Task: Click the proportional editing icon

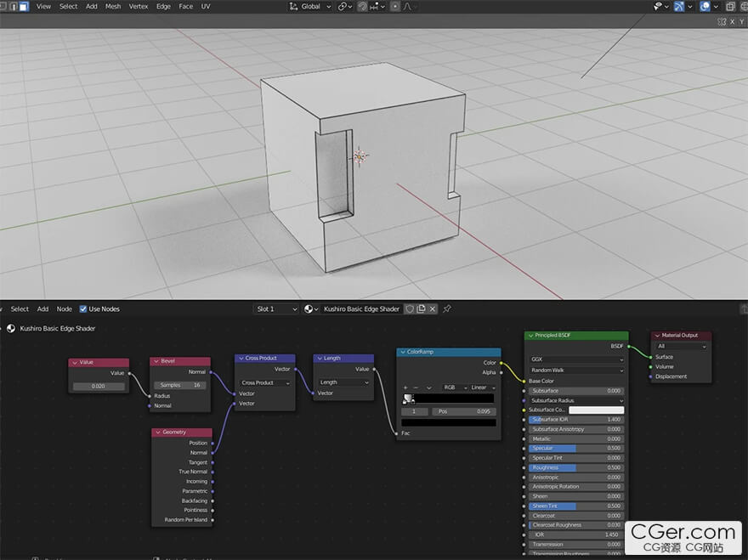Action: pos(394,6)
